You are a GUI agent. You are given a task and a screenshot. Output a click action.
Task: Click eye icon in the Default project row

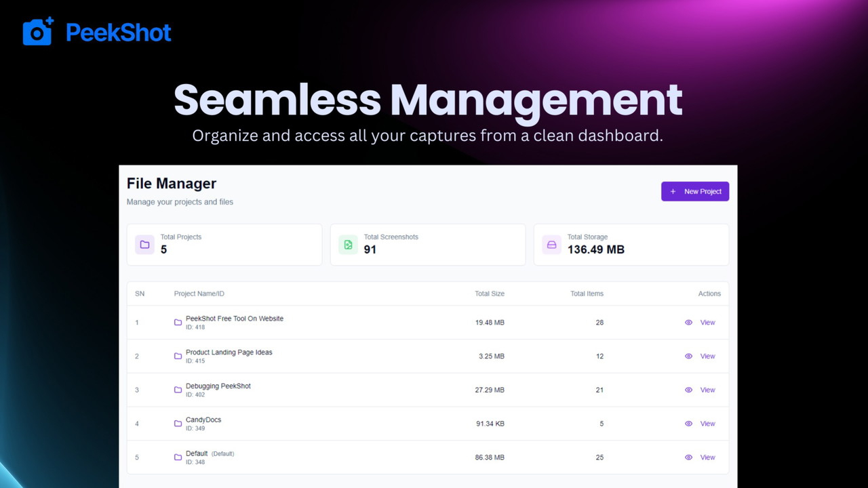pyautogui.click(x=688, y=457)
